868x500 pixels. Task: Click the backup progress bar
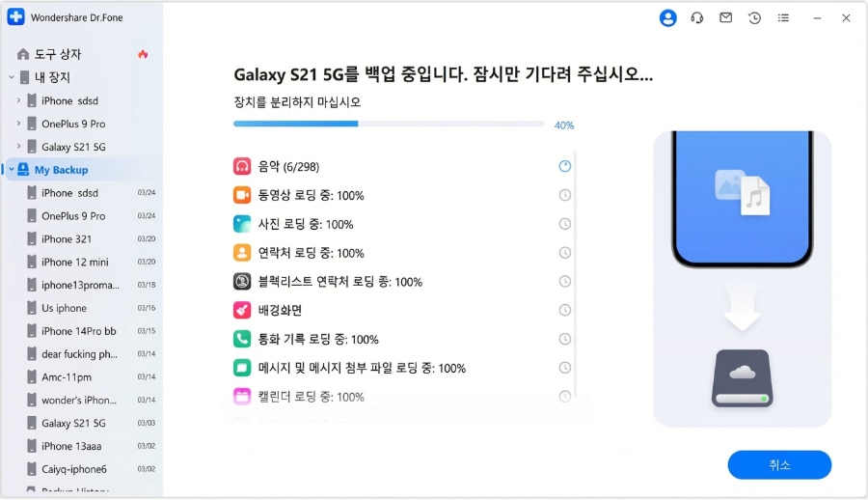pyautogui.click(x=389, y=124)
